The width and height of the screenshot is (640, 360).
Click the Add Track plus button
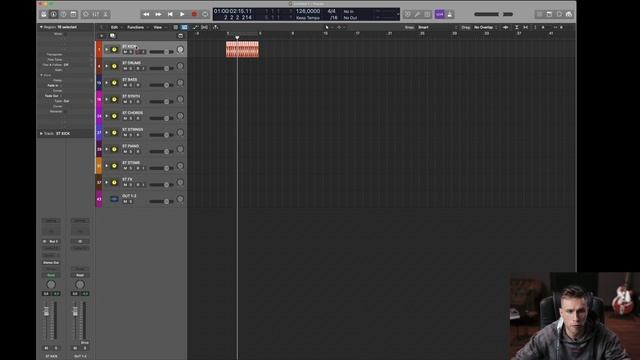(102, 36)
